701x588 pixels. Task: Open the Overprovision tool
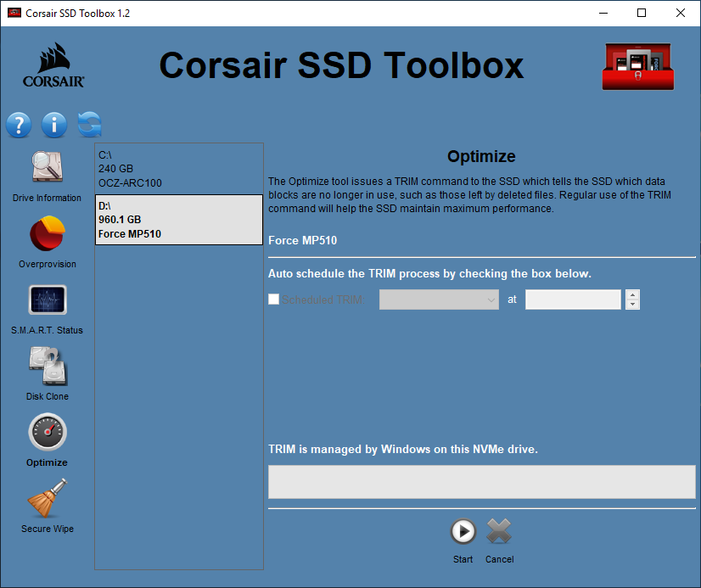coord(47,238)
